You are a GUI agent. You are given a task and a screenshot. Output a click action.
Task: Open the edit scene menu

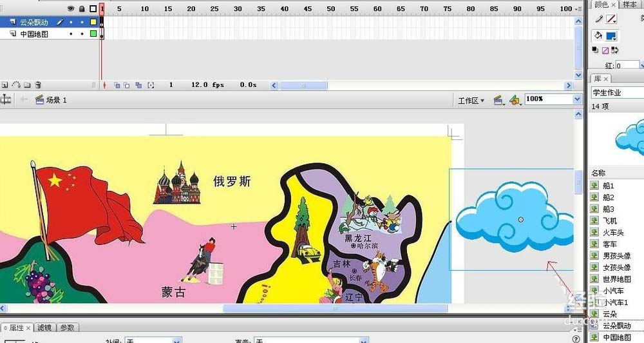point(498,100)
